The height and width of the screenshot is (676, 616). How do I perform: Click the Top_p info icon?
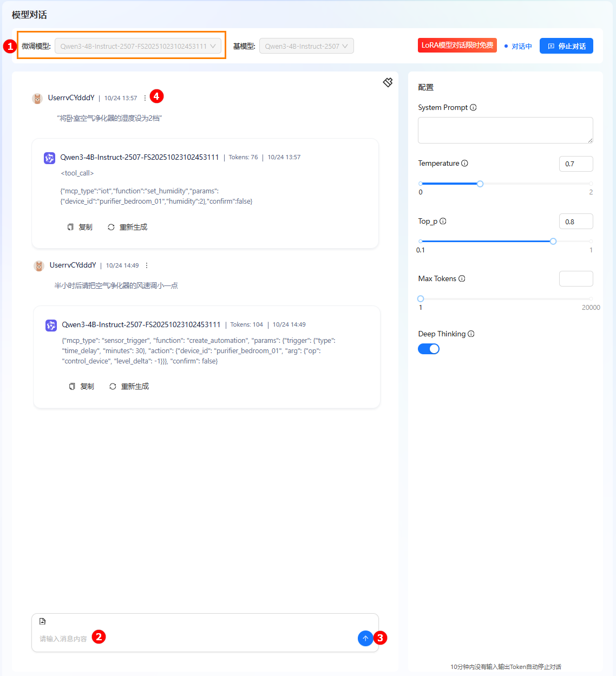click(443, 221)
